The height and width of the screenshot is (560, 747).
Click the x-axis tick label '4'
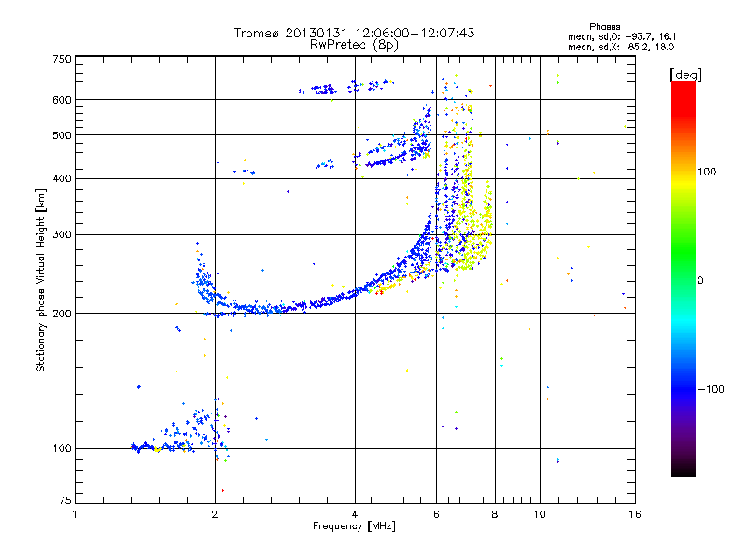click(355, 514)
